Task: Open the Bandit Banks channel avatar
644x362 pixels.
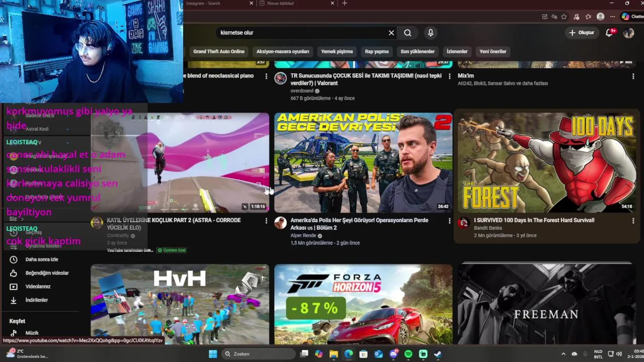Action: 463,223
